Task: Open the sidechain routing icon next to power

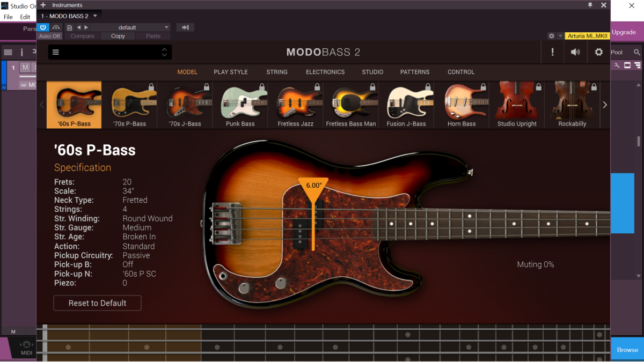Action: [x=56, y=27]
